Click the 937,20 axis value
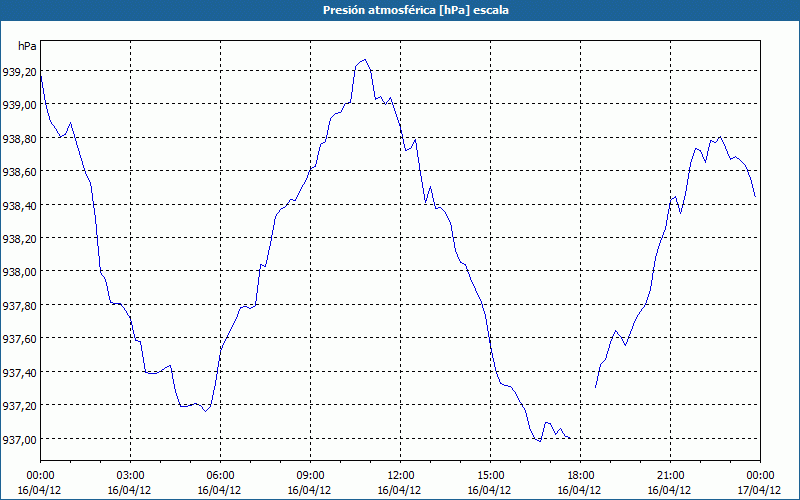The height and width of the screenshot is (500, 800). click(19, 406)
